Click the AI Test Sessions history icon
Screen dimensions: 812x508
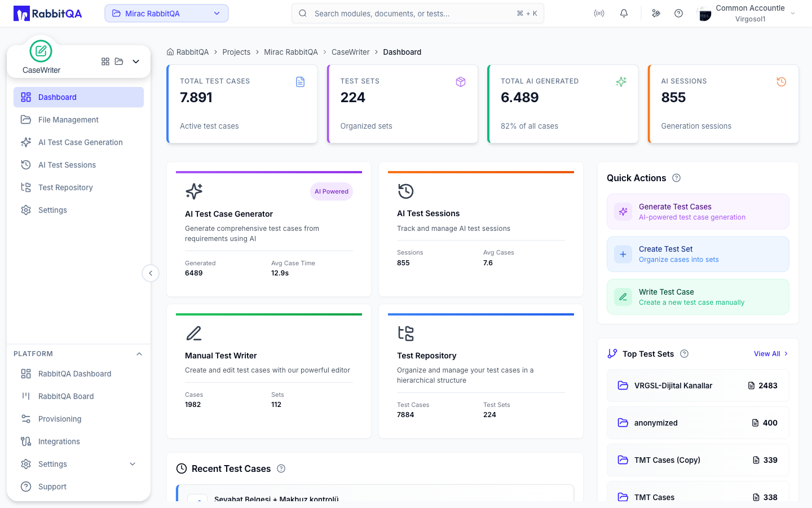406,191
